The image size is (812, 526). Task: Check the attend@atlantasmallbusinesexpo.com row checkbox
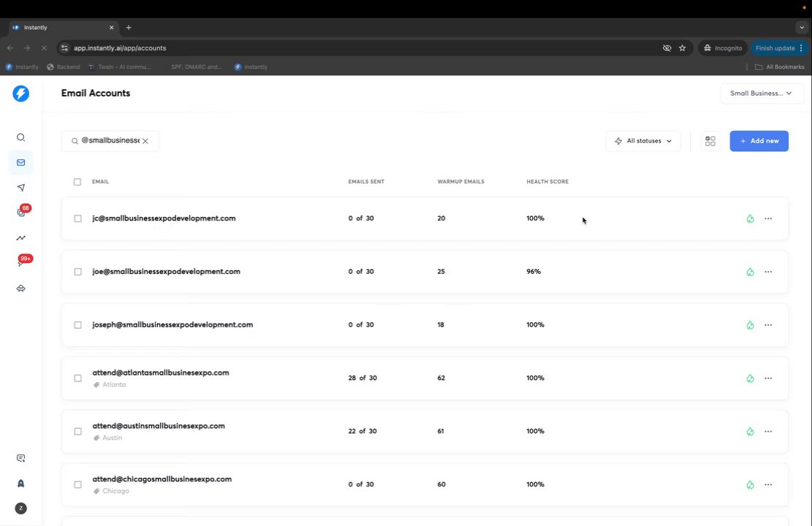77,378
